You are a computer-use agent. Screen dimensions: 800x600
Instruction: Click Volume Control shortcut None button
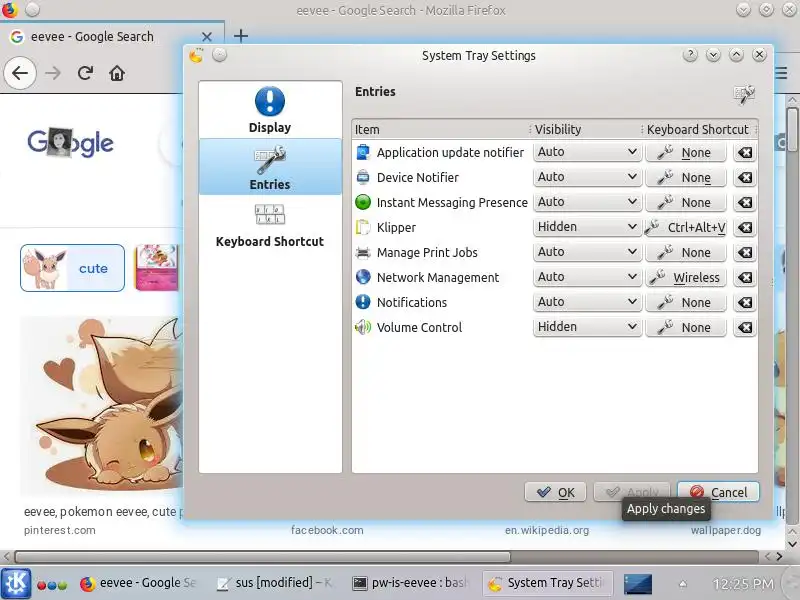[686, 328]
